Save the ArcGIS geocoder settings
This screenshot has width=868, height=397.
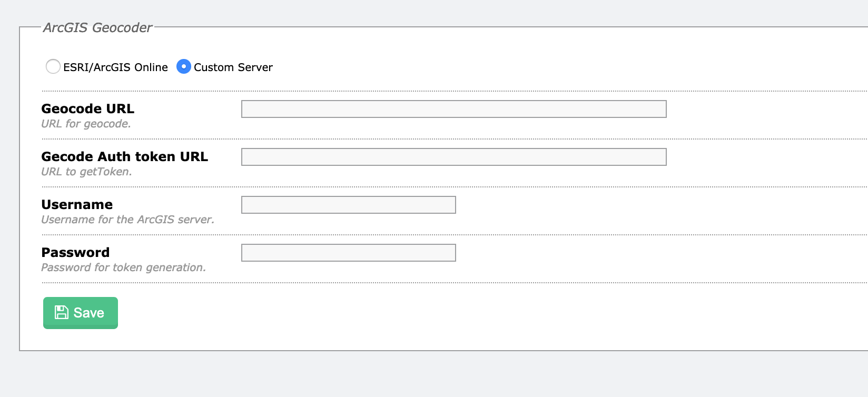81,313
